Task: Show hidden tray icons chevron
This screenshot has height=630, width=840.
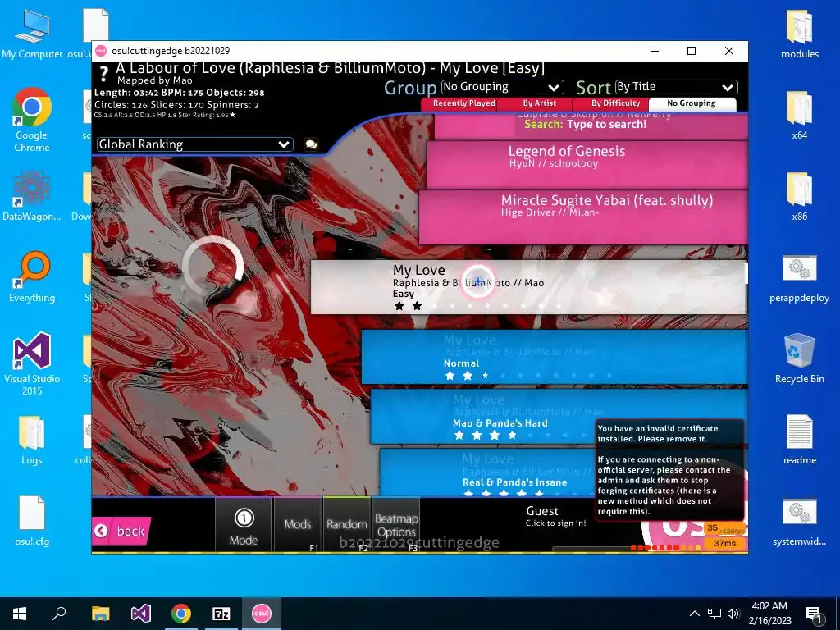Action: pos(694,614)
